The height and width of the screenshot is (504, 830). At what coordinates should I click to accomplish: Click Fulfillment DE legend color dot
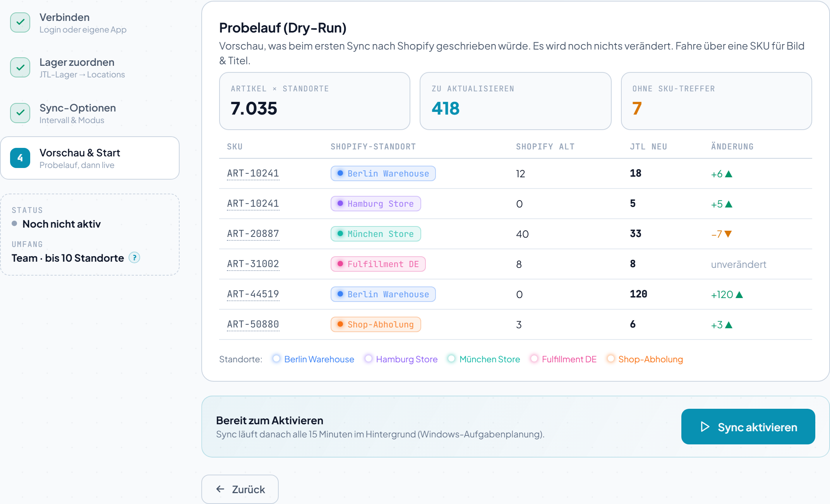click(534, 359)
